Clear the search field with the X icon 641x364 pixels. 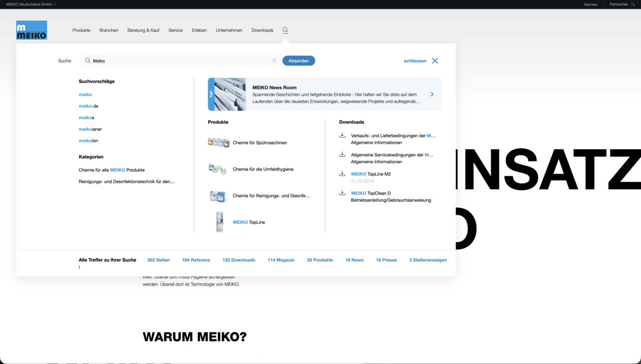tap(274, 61)
